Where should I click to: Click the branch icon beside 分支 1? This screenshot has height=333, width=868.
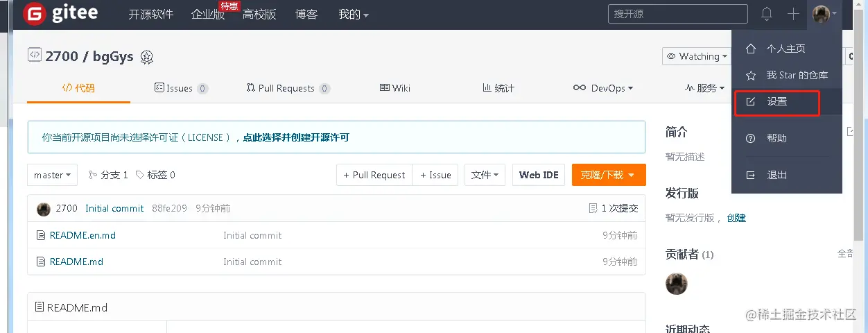[93, 175]
